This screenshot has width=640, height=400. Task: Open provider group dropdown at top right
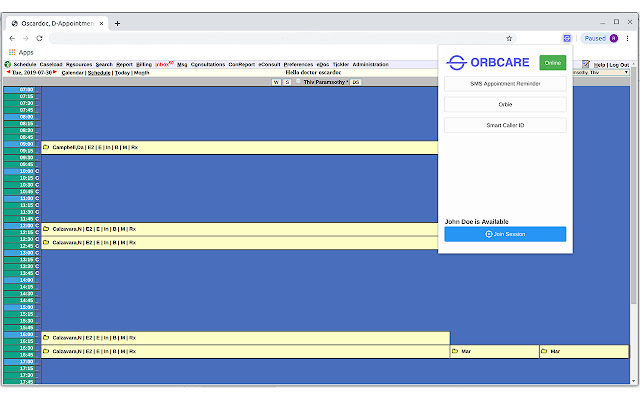[x=601, y=72]
